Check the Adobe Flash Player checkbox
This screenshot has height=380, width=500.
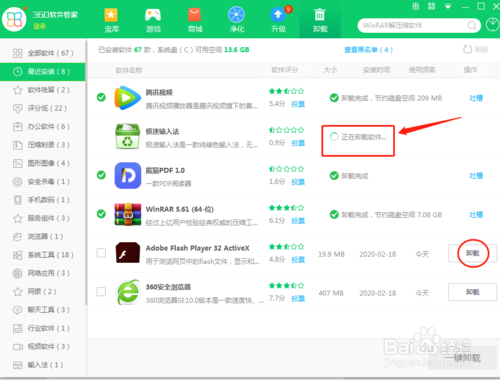coord(101,253)
